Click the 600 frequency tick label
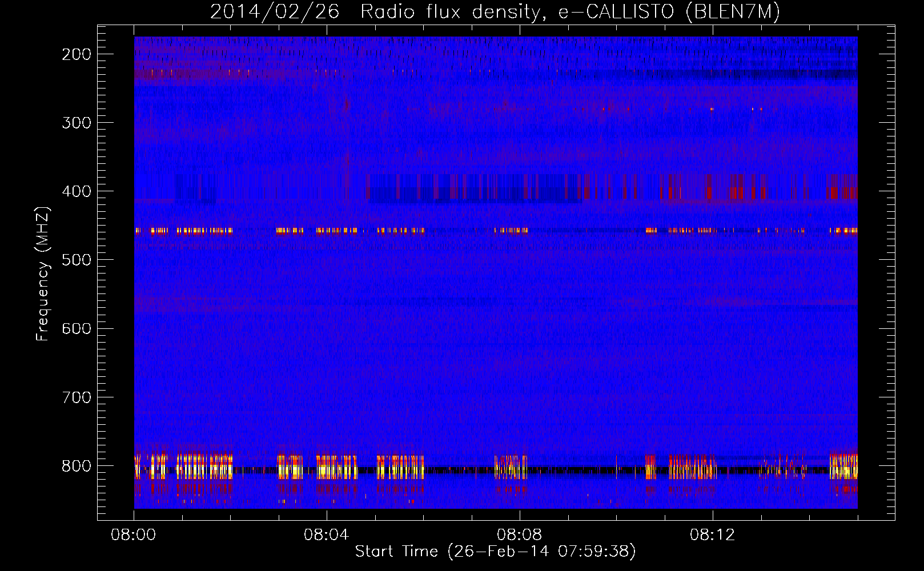 pyautogui.click(x=76, y=328)
